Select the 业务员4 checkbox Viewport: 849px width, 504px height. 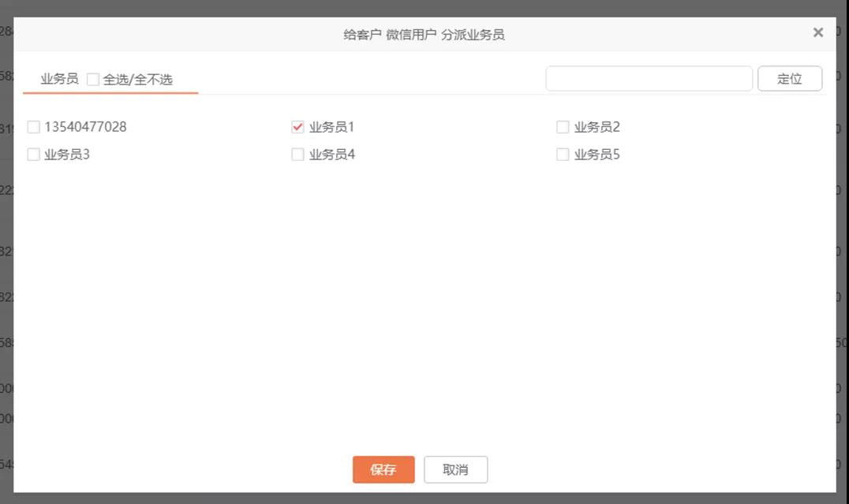[298, 155]
